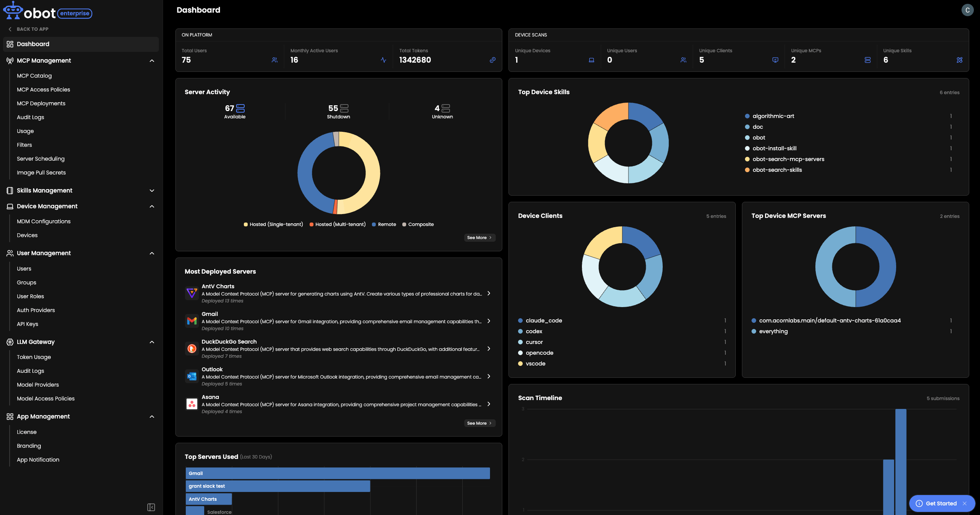980x515 pixels.
Task: Click the Gmail server icon
Action: coord(192,321)
